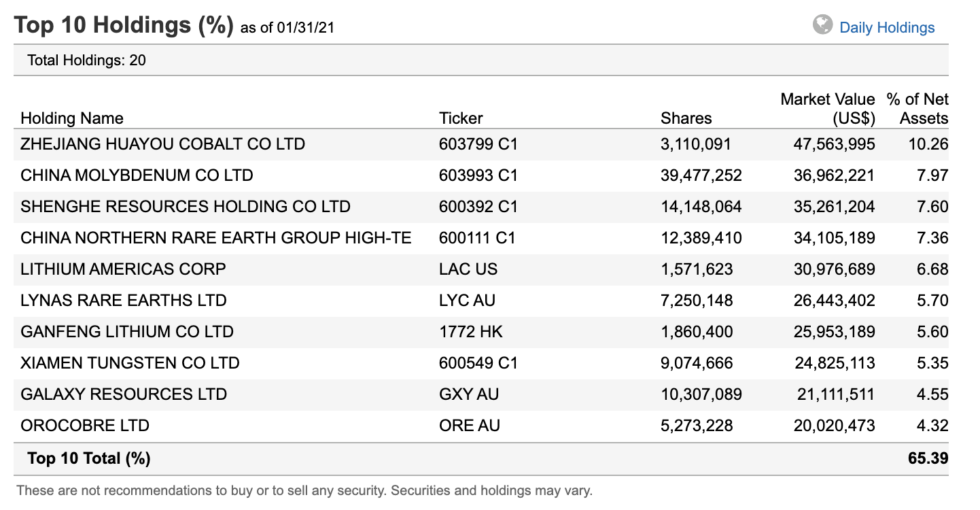The image size is (980, 510).
Task: Click market value 25,953,189
Action: click(835, 332)
